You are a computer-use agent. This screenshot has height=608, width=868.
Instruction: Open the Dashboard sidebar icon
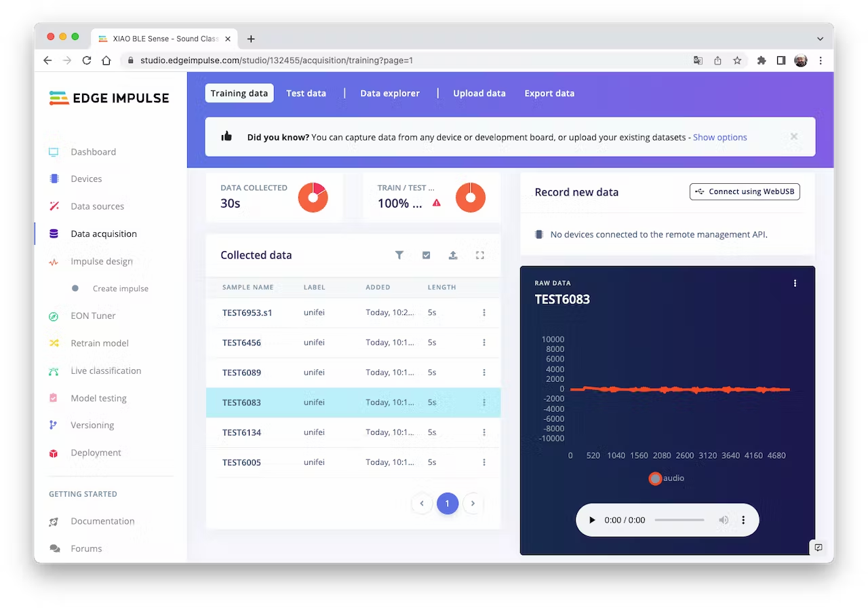coord(54,152)
